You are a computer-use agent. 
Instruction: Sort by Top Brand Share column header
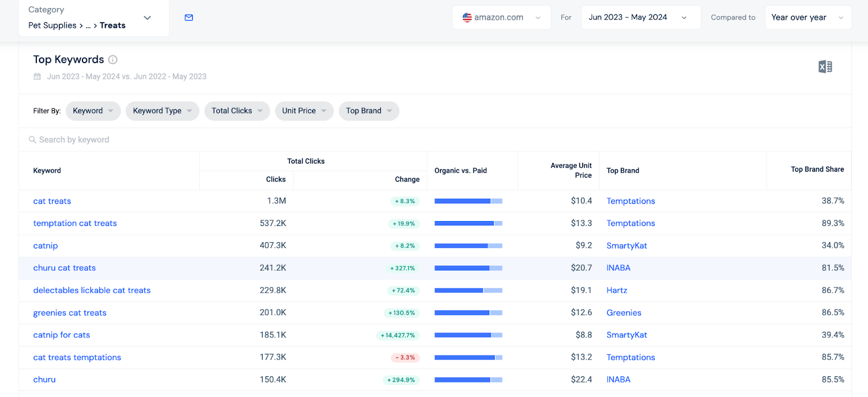pyautogui.click(x=817, y=169)
